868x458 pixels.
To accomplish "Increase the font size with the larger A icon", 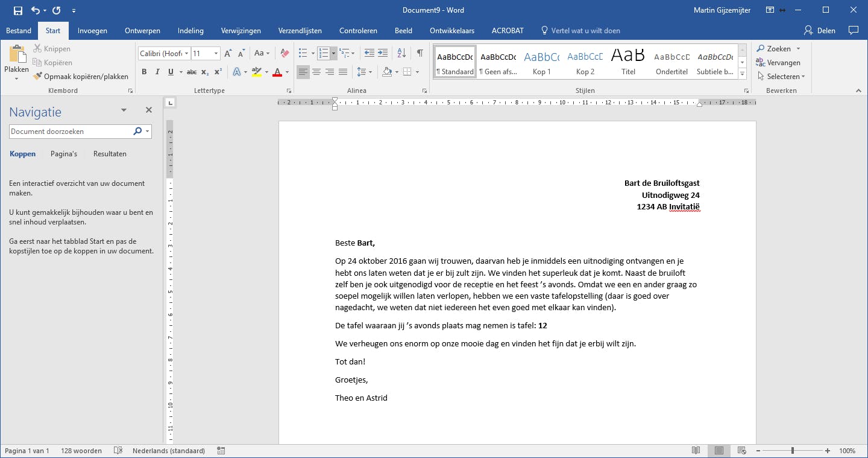I will [x=228, y=54].
